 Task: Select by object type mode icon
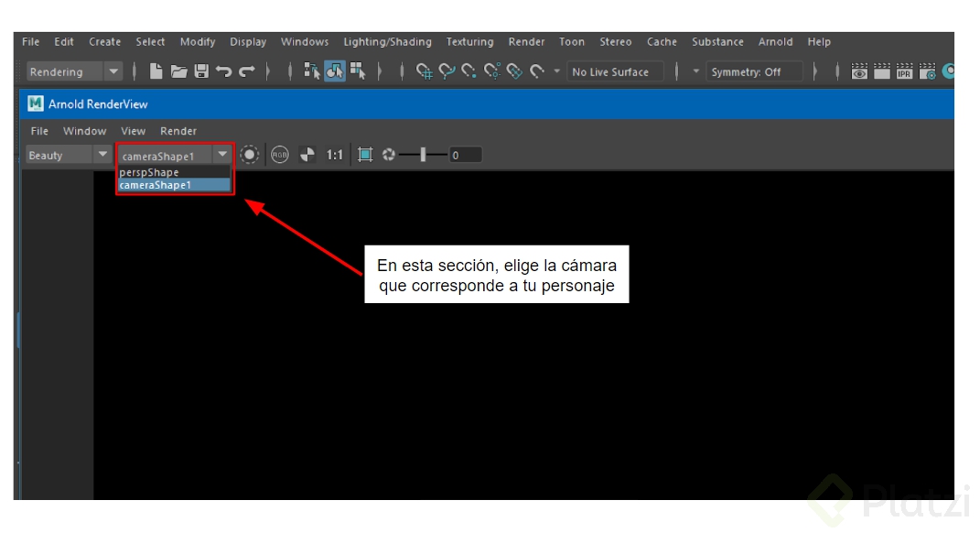coord(334,71)
